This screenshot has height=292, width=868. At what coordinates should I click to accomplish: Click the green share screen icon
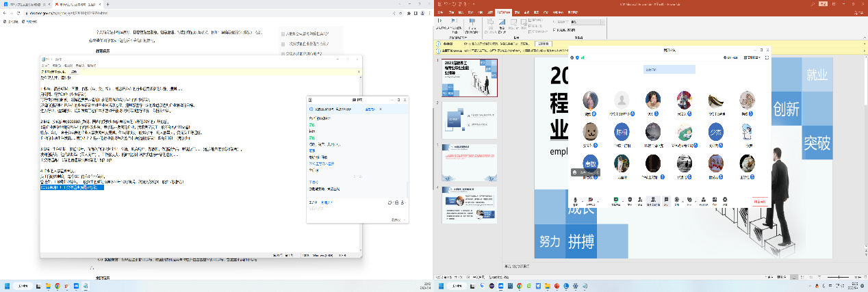click(x=615, y=200)
